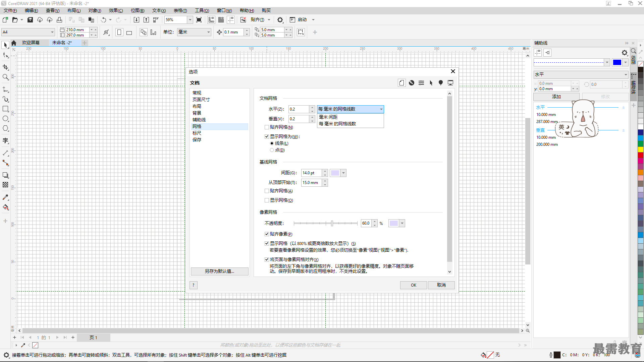The image size is (644, 362).
Task: Select the Text tool
Action: (x=5, y=141)
